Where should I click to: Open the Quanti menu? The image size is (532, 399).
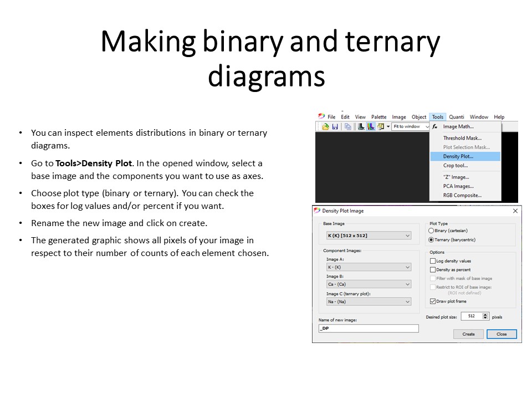click(x=457, y=117)
